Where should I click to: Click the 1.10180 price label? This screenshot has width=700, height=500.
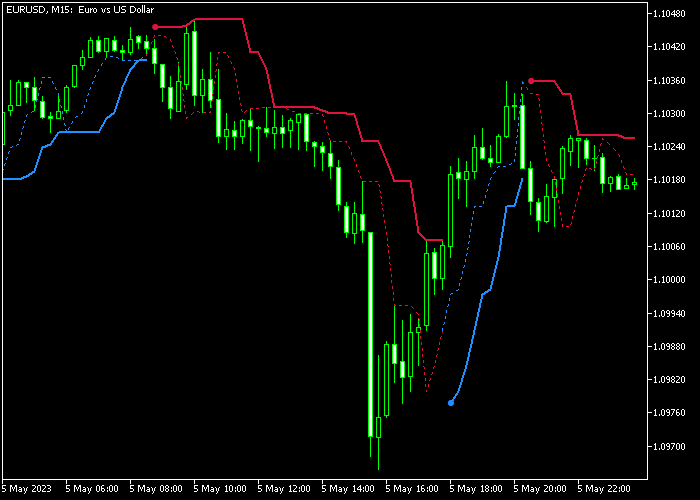(669, 180)
